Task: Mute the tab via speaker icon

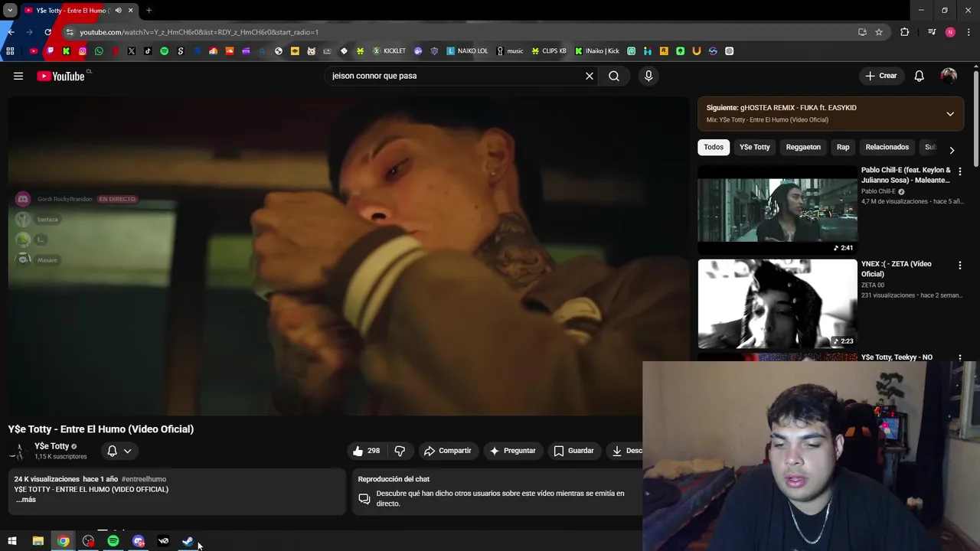Action: [118, 11]
